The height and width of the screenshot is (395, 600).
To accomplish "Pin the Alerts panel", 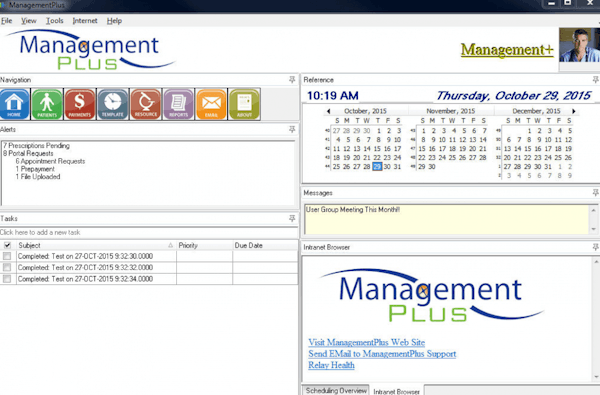I will [x=292, y=129].
